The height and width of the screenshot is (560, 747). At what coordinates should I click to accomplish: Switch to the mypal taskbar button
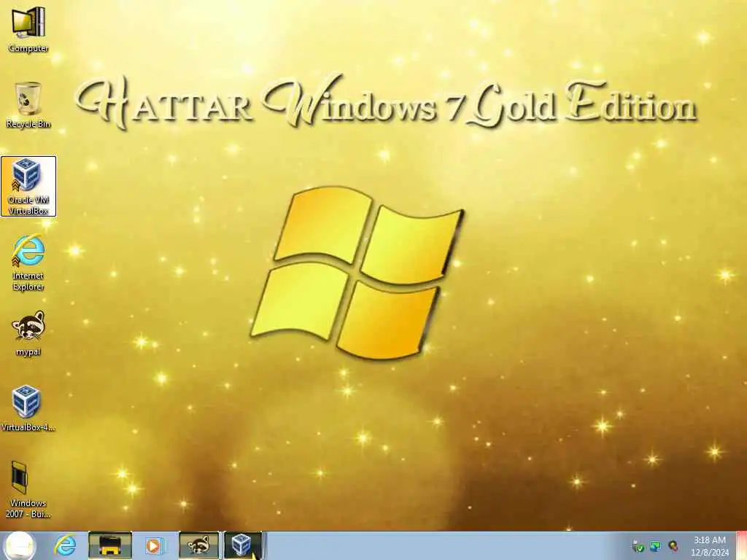tap(198, 545)
